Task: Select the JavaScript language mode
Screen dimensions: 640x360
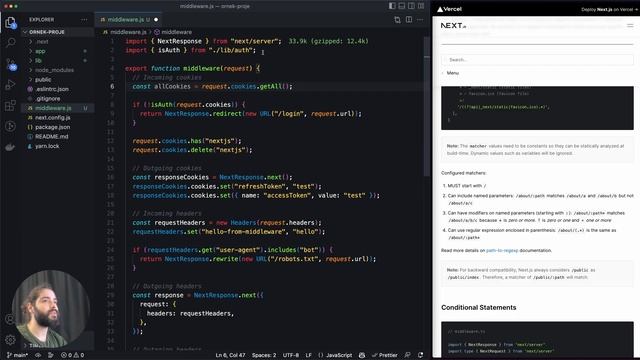Action: [x=335, y=355]
